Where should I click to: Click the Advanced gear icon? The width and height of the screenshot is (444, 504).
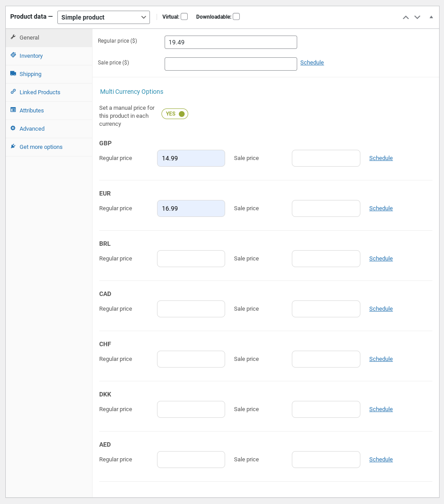[x=13, y=128]
